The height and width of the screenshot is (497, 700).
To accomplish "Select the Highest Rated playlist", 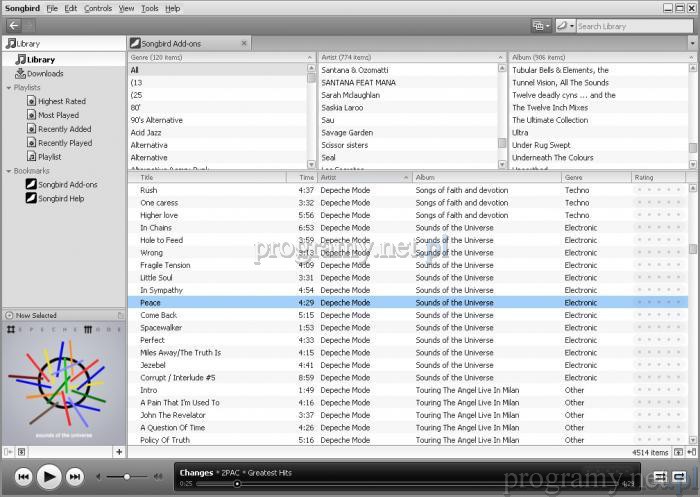I will point(61,101).
